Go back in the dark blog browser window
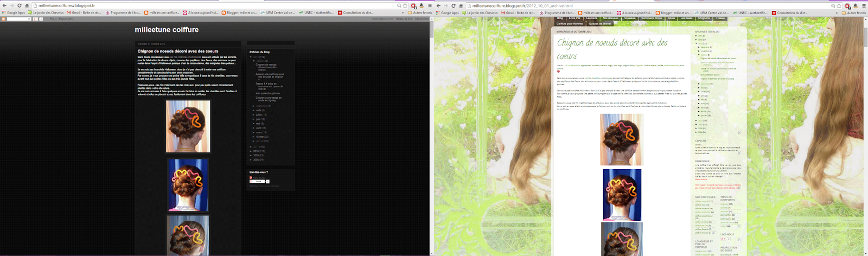 4,5
